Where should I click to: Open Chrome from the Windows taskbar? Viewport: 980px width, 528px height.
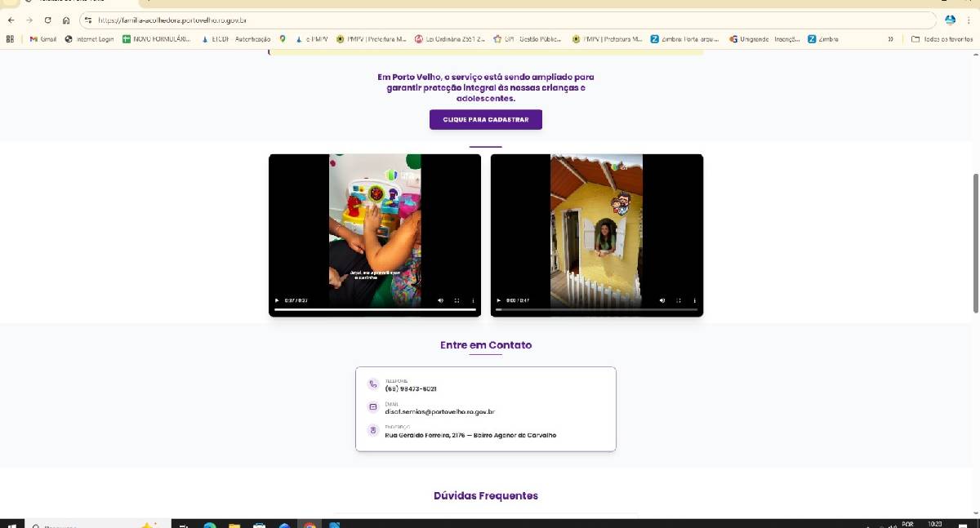[309, 526]
